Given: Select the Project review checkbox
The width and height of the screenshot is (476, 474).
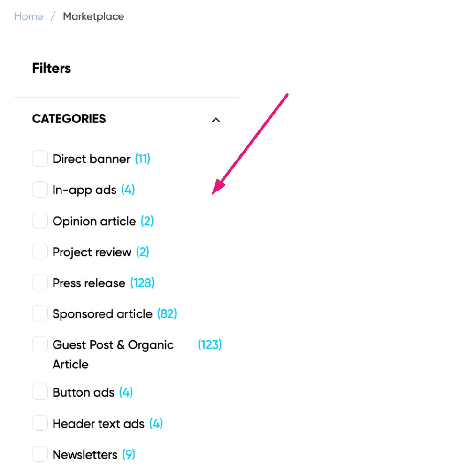Looking at the screenshot, I should 40,252.
